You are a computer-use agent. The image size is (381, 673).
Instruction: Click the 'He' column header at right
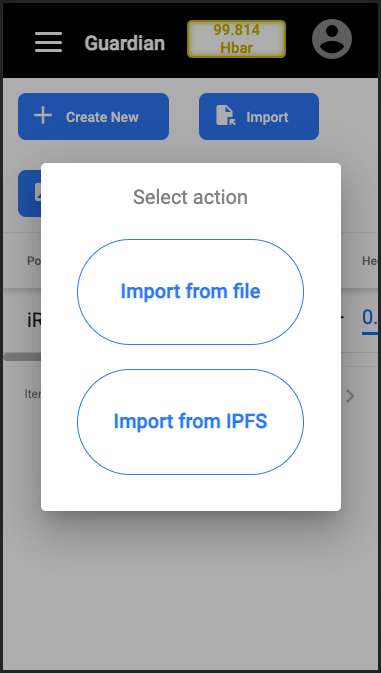(x=370, y=261)
